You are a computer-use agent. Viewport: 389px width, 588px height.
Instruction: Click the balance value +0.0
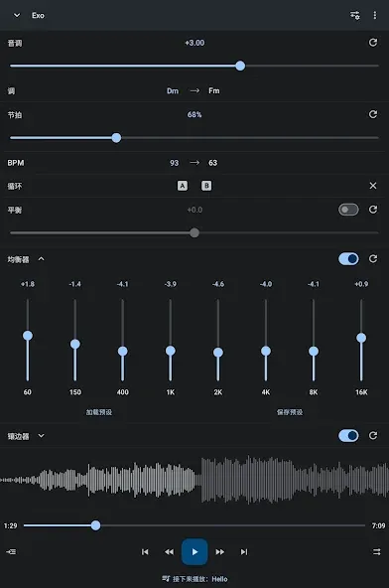coord(194,210)
